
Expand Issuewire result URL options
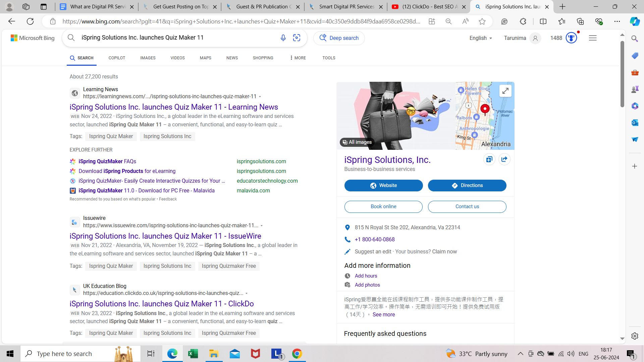[262, 226]
